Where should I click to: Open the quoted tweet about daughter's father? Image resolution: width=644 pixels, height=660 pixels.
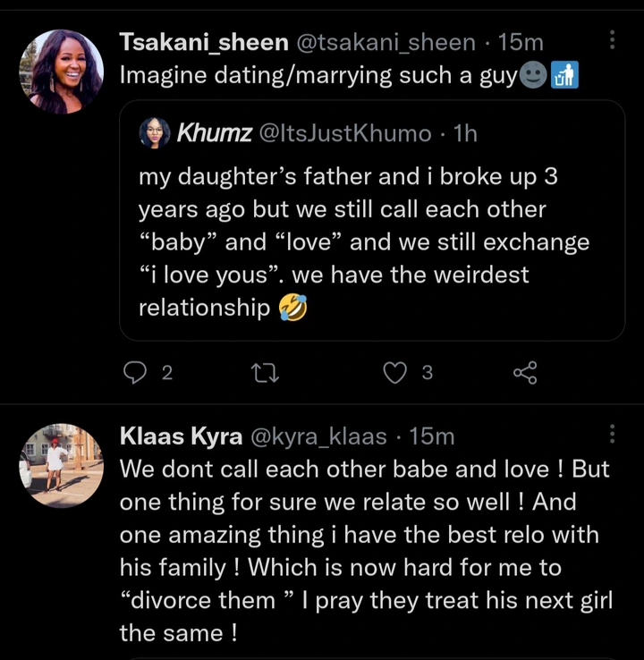tap(371, 241)
